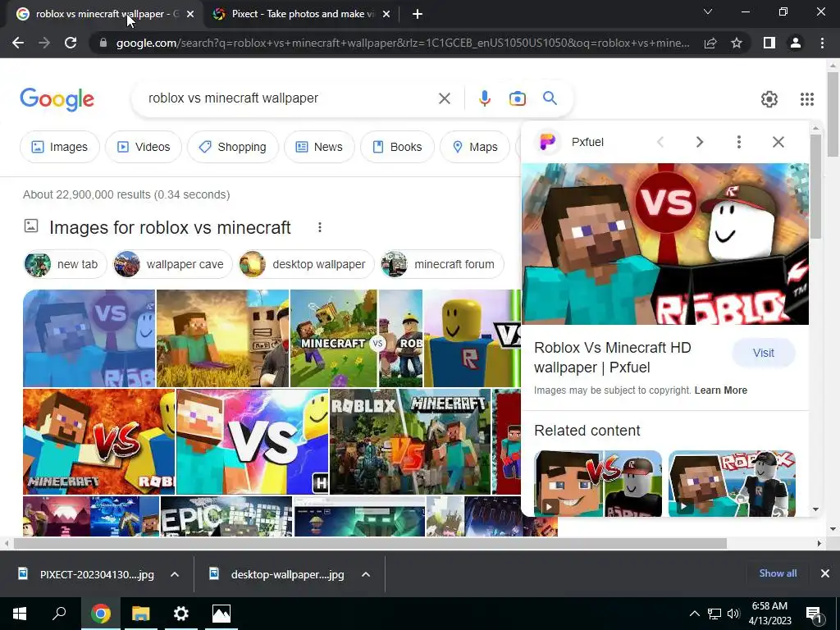Go to previous image in Pxfuel panel

click(x=660, y=142)
